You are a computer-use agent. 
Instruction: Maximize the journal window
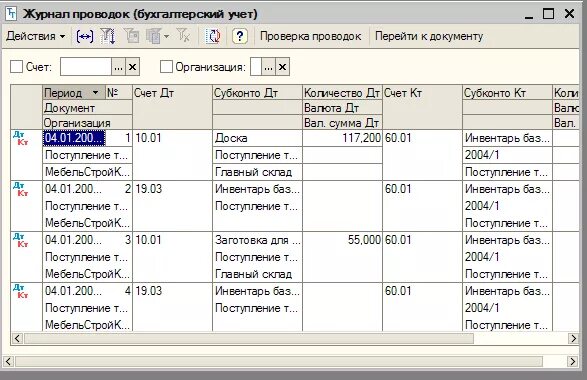(548, 14)
